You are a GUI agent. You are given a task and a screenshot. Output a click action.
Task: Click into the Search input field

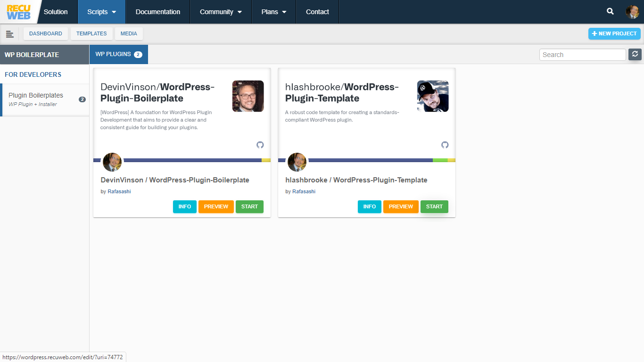click(x=583, y=55)
